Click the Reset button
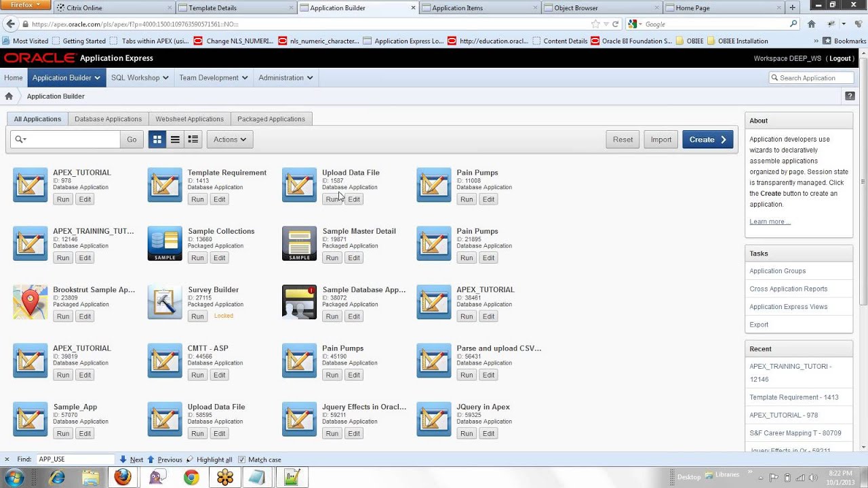The image size is (868, 488). coord(623,140)
